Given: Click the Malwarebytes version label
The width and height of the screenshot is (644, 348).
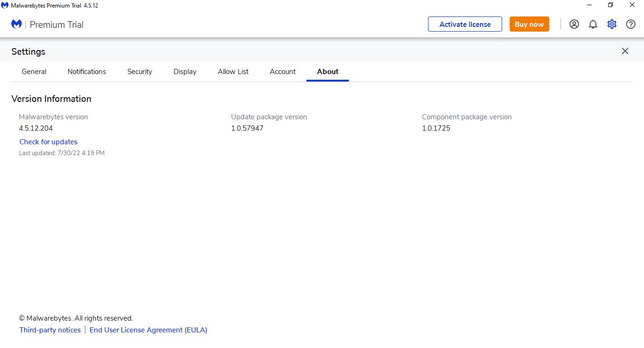Looking at the screenshot, I should [x=53, y=117].
